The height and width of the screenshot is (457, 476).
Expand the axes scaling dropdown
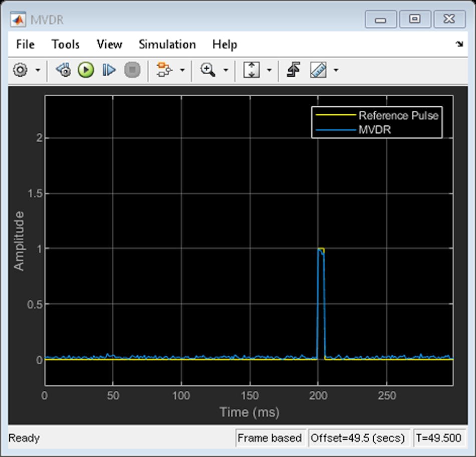click(x=269, y=70)
